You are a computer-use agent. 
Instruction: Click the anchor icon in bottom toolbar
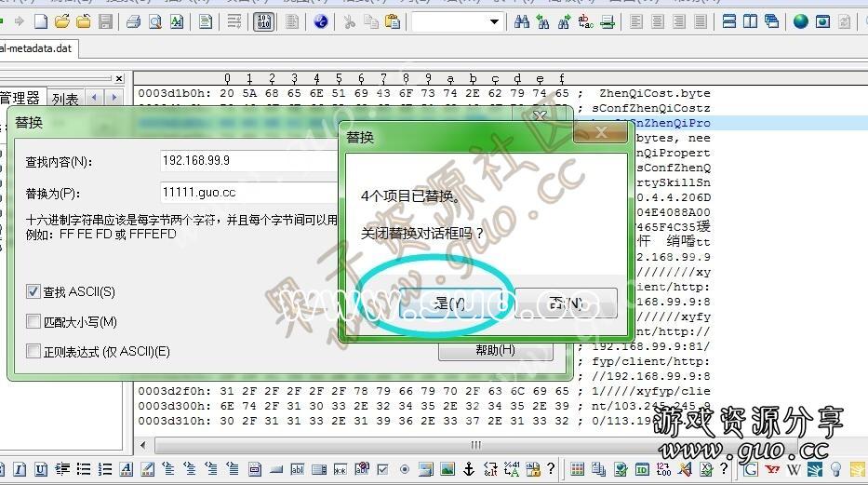pyautogui.click(x=469, y=469)
